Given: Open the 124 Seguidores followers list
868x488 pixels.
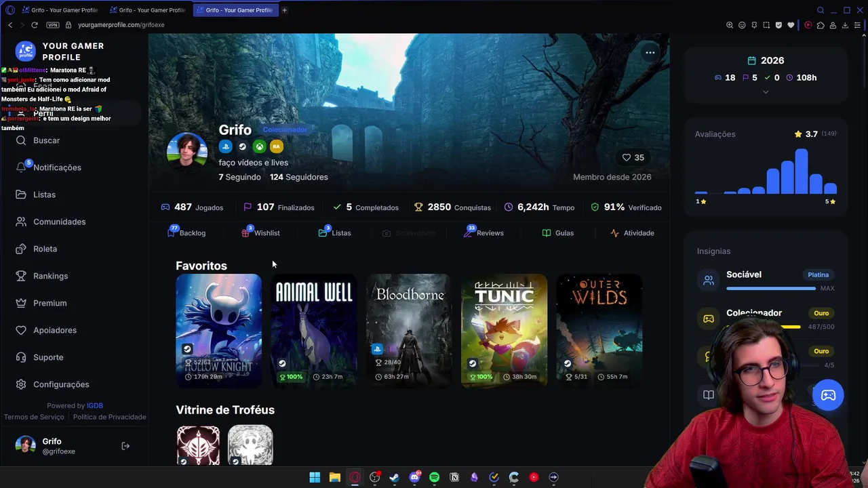Looking at the screenshot, I should click(x=298, y=177).
